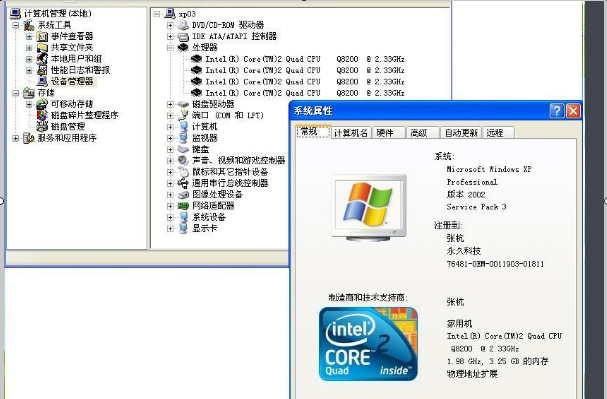
Task: Expand the 事件查看器 node
Action: (x=29, y=37)
